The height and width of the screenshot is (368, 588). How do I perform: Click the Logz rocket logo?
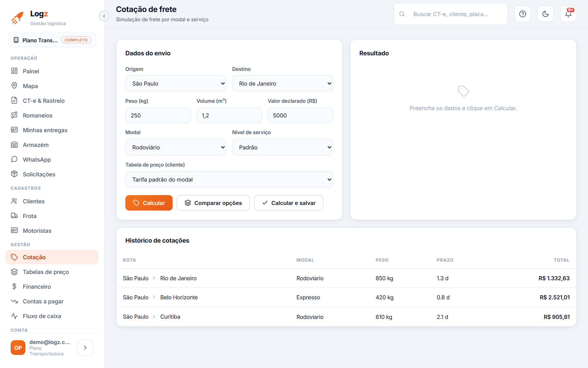[x=17, y=18]
